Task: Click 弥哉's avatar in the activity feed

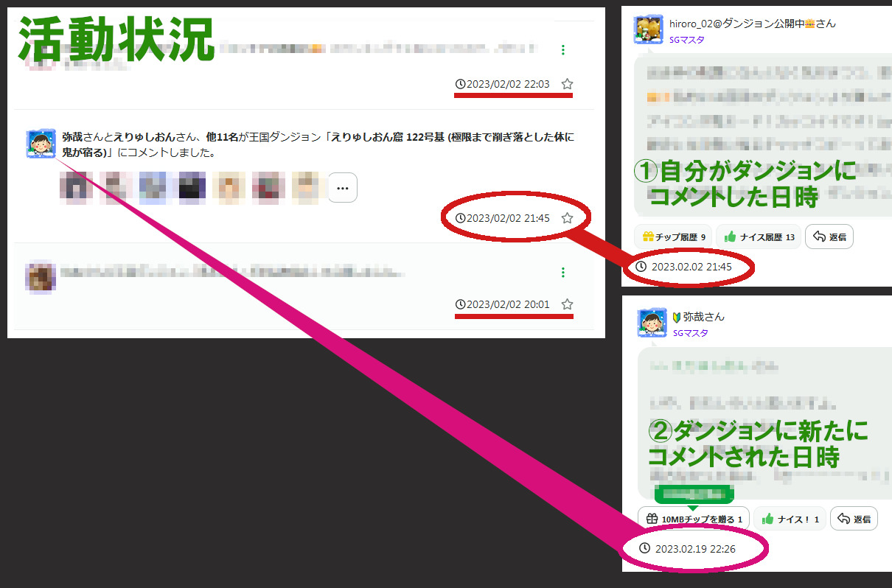Action: [41, 143]
